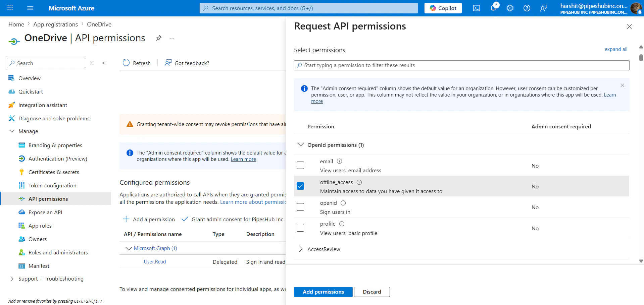Viewport: 644px width, 305px height.
Task: Collapse the OpenId permissions section
Action: click(300, 144)
